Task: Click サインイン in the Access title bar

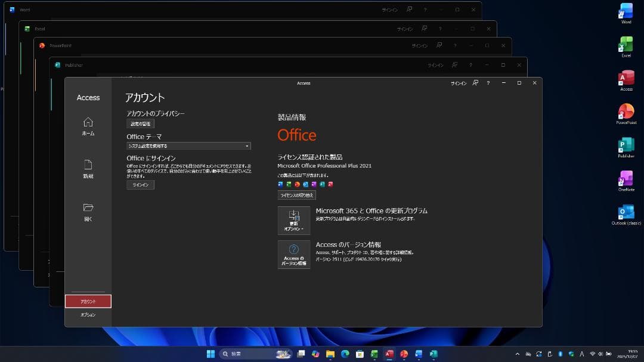Action: pyautogui.click(x=459, y=83)
